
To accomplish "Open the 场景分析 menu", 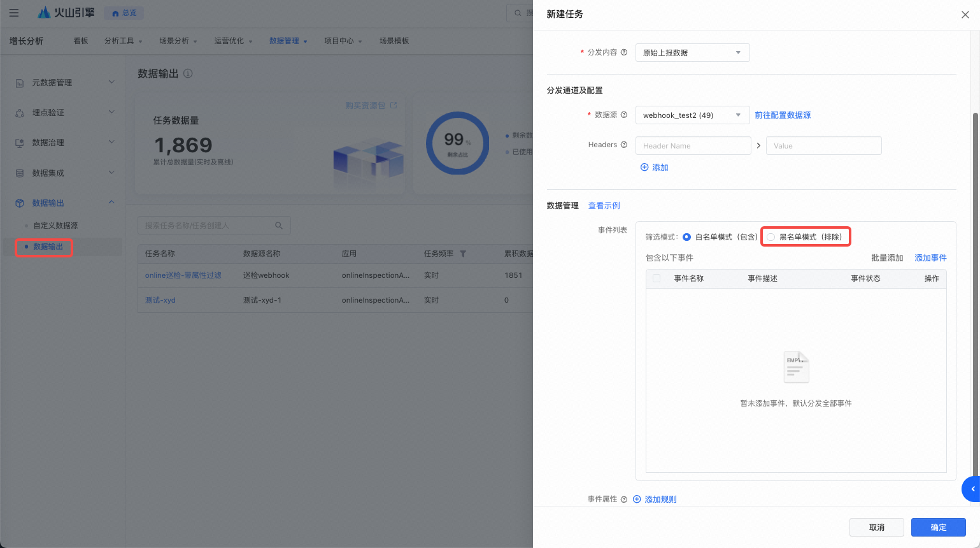I will click(x=178, y=41).
